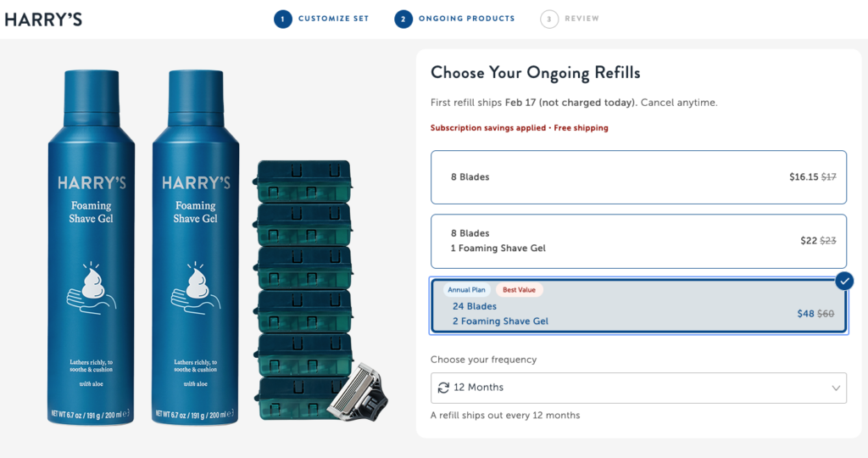
Task: Click the refresh icon in frequency box
Action: [x=443, y=388]
